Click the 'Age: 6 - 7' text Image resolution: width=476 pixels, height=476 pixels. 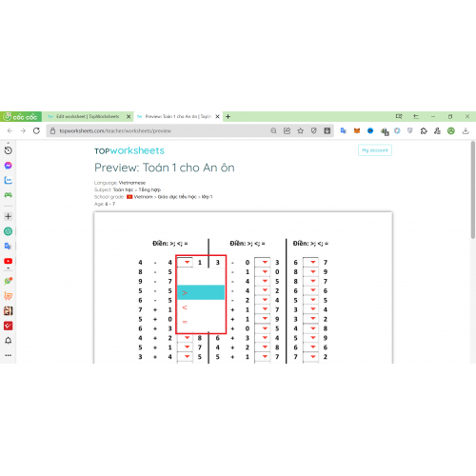point(105,204)
